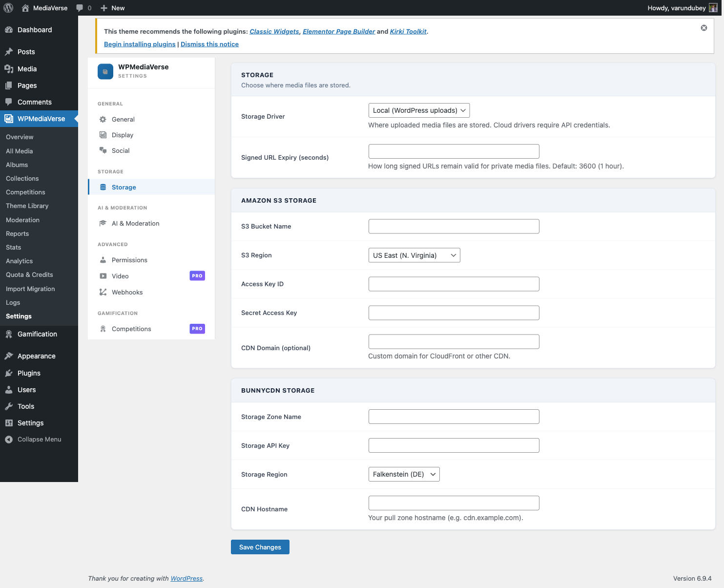This screenshot has width=724, height=588.
Task: Click the Webhooks icon
Action: (x=103, y=292)
